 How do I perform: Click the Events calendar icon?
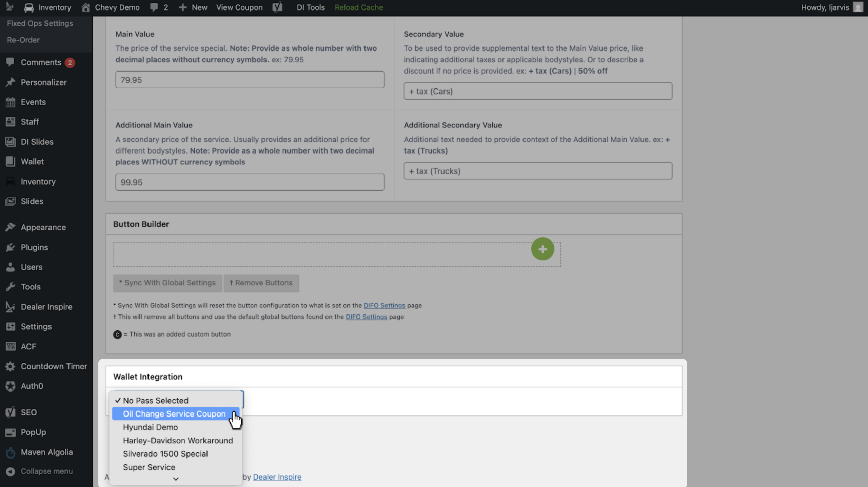pyautogui.click(x=10, y=102)
